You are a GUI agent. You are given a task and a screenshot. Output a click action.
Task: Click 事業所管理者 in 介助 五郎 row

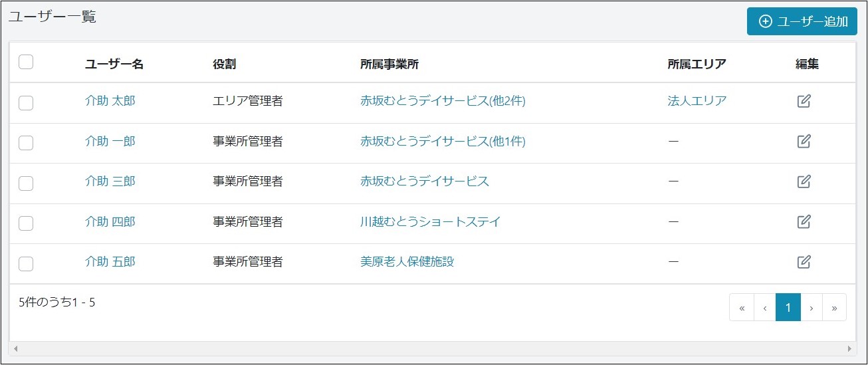[x=248, y=262]
